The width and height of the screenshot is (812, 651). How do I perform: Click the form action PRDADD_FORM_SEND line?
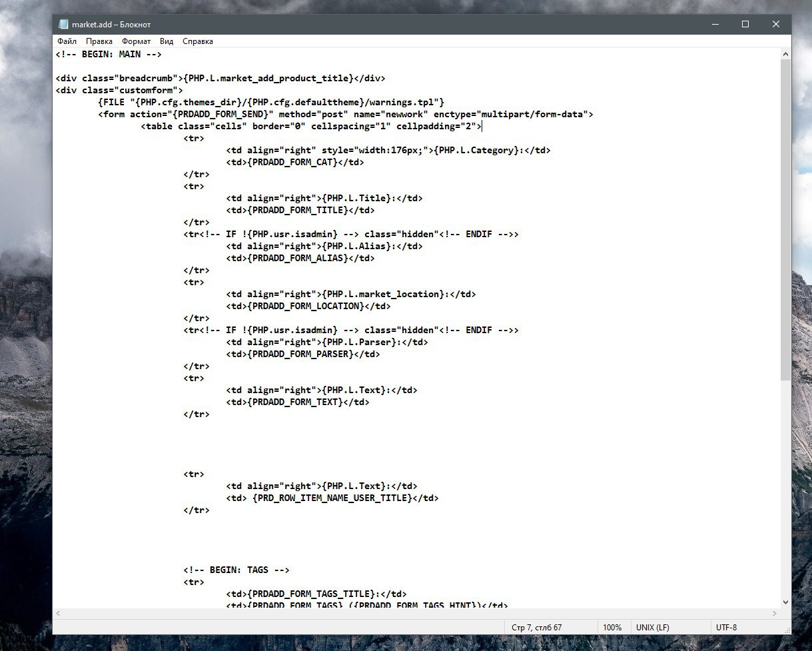coord(346,114)
